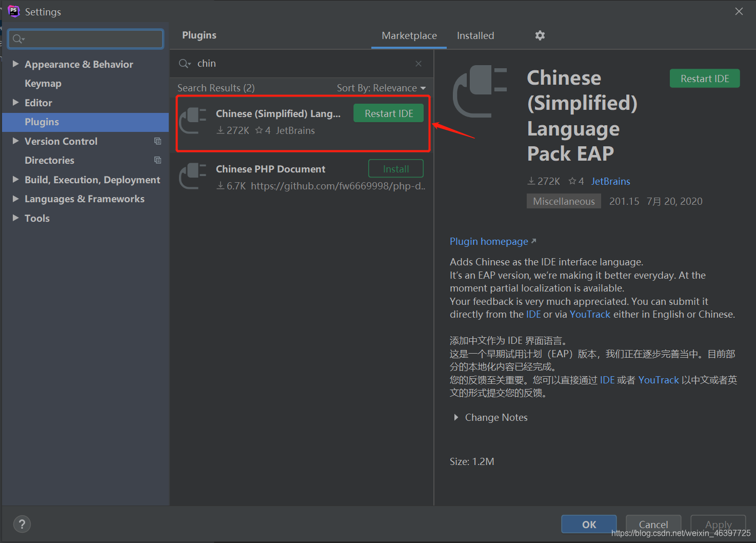Click Restart IDE in the search result row
Screen dimensions: 756x543
(x=389, y=113)
